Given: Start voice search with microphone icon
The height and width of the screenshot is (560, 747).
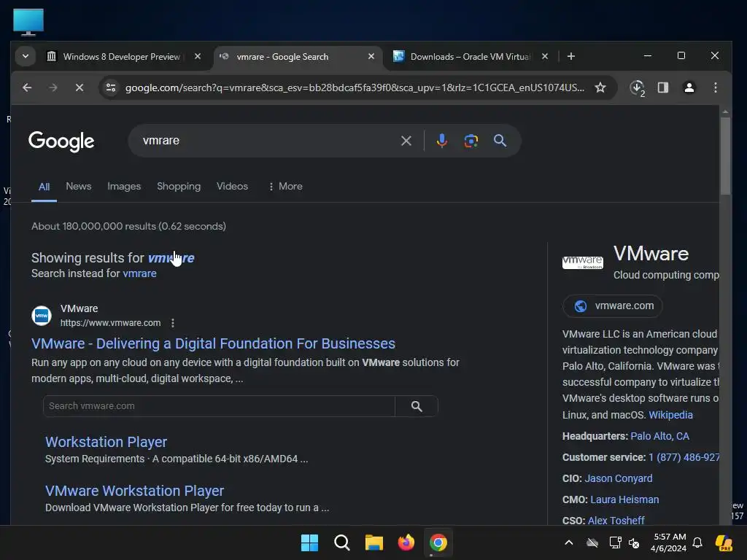Looking at the screenshot, I should coord(441,141).
